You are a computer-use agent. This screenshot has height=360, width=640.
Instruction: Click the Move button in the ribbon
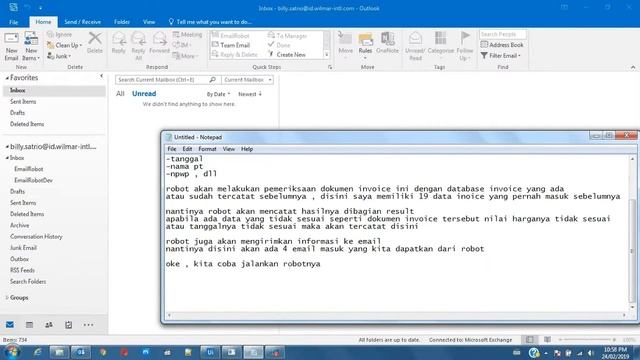coord(345,45)
